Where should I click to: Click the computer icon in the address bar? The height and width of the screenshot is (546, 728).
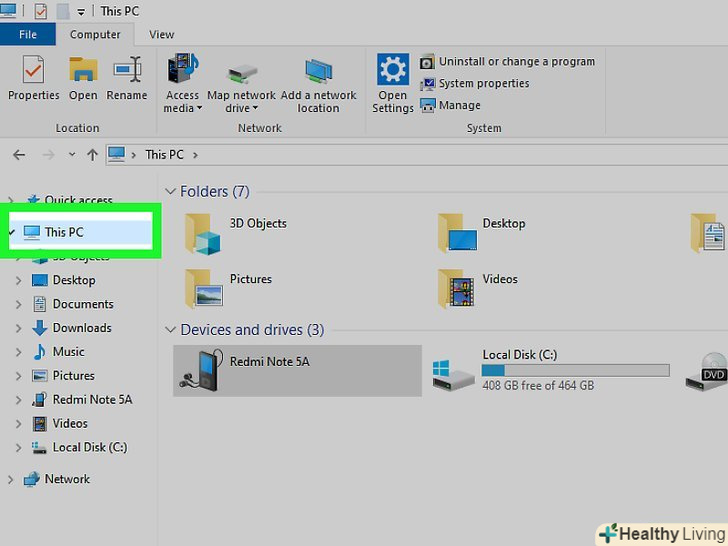coord(116,154)
